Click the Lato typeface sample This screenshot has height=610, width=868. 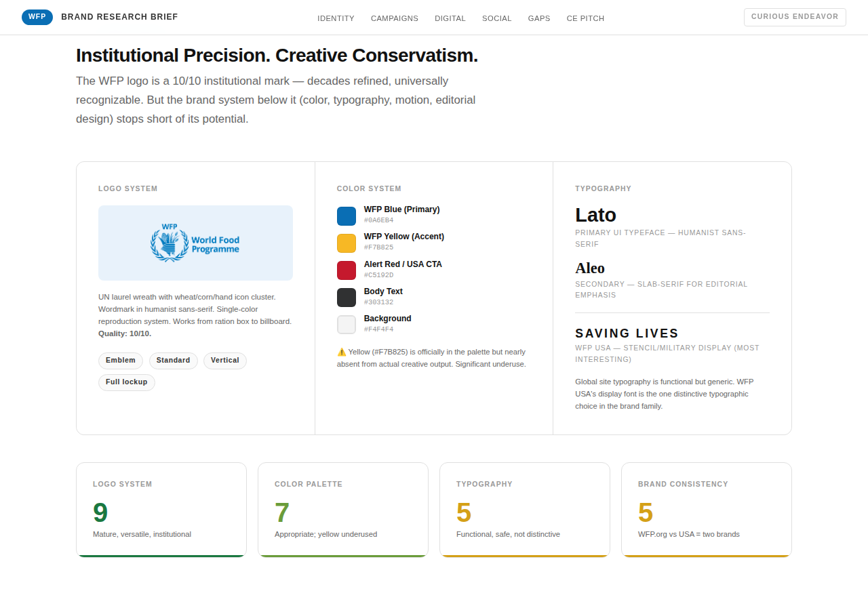(595, 215)
